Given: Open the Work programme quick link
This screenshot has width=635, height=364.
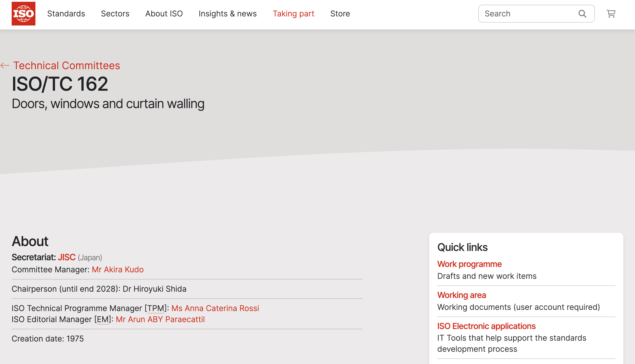Looking at the screenshot, I should tap(469, 264).
